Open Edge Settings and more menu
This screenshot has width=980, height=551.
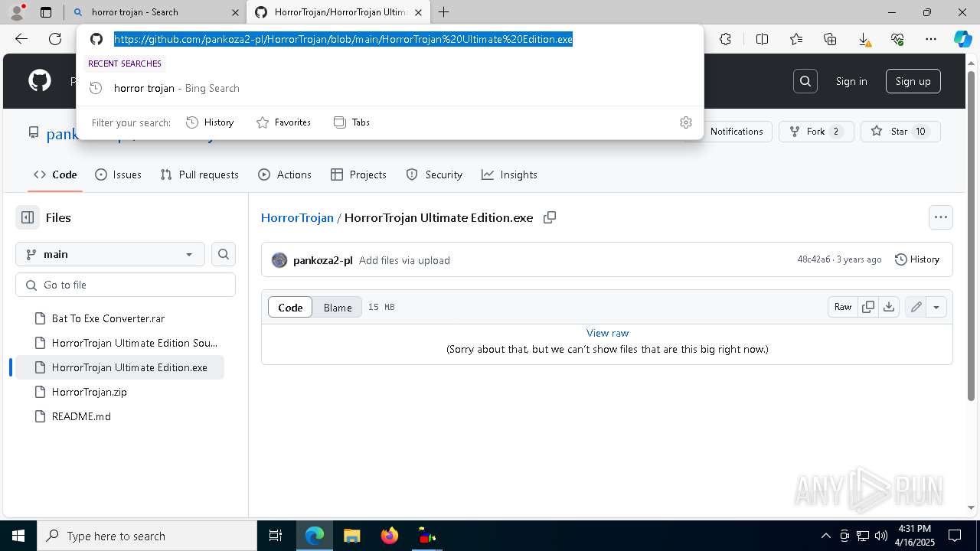931,39
